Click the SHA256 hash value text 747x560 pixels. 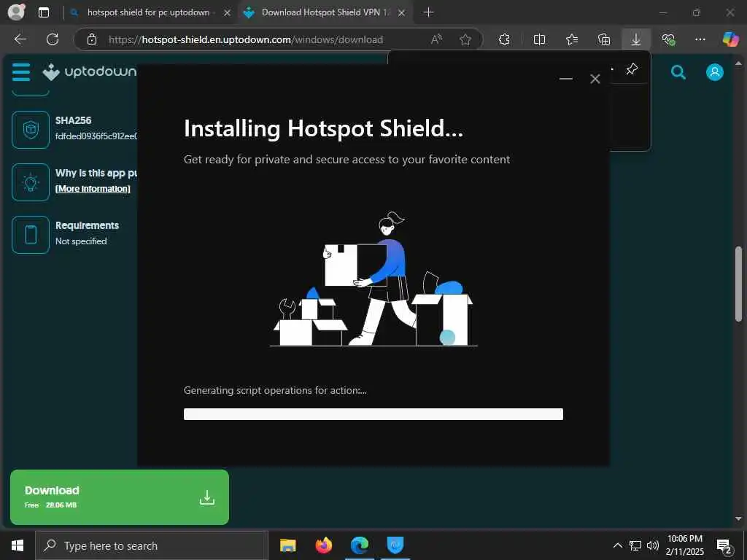[96, 136]
